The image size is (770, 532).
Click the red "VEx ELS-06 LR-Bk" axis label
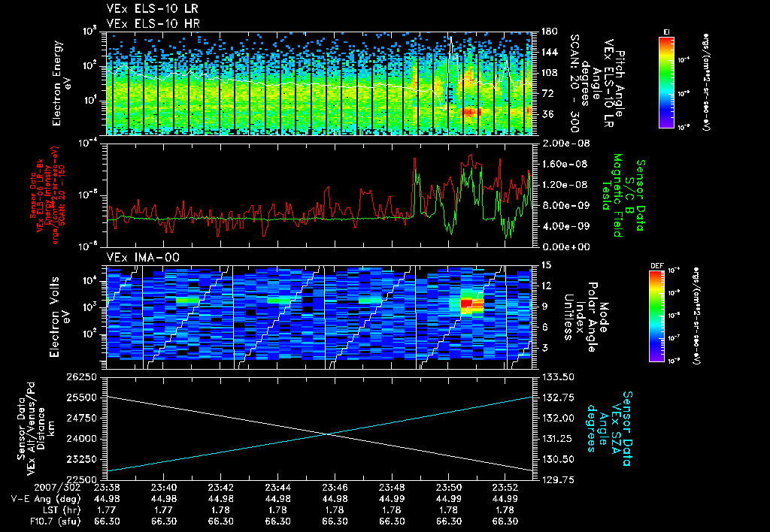pos(41,195)
